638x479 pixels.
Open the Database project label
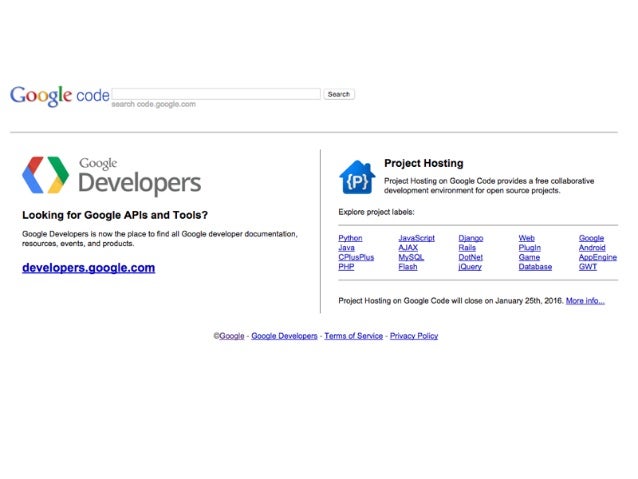point(535,267)
